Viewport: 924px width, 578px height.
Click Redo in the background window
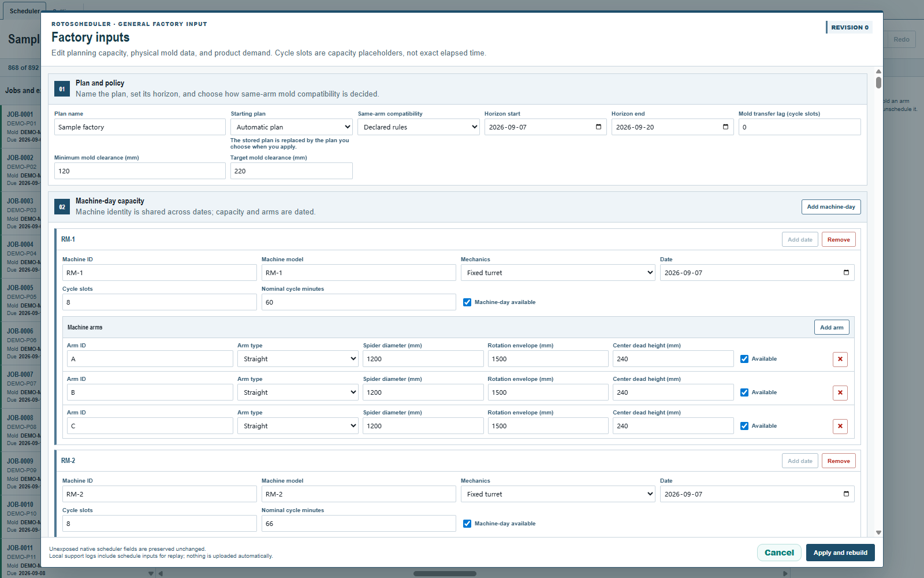click(901, 39)
